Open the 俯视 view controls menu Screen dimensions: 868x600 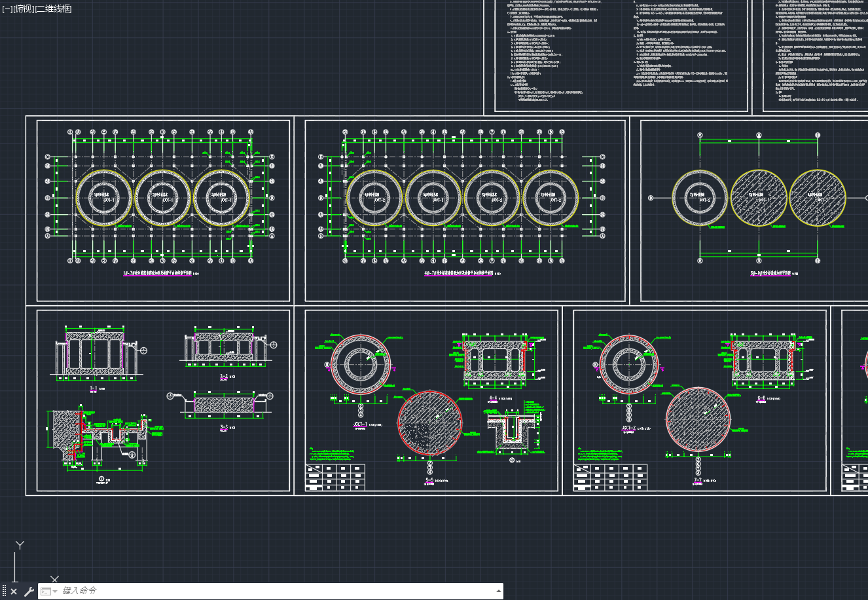click(x=23, y=9)
